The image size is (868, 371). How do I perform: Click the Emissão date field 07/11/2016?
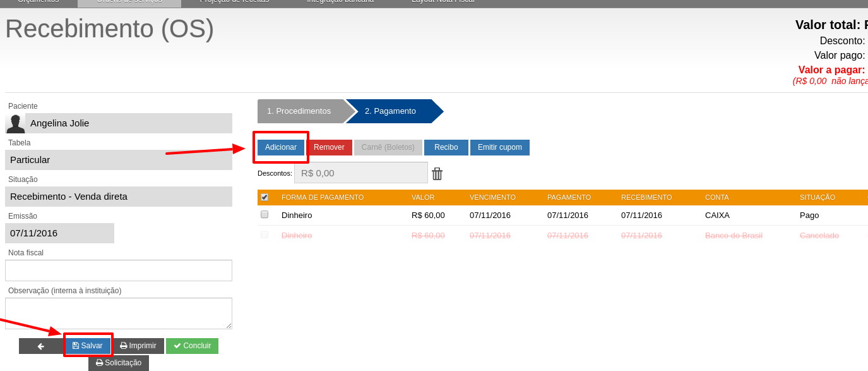[59, 233]
